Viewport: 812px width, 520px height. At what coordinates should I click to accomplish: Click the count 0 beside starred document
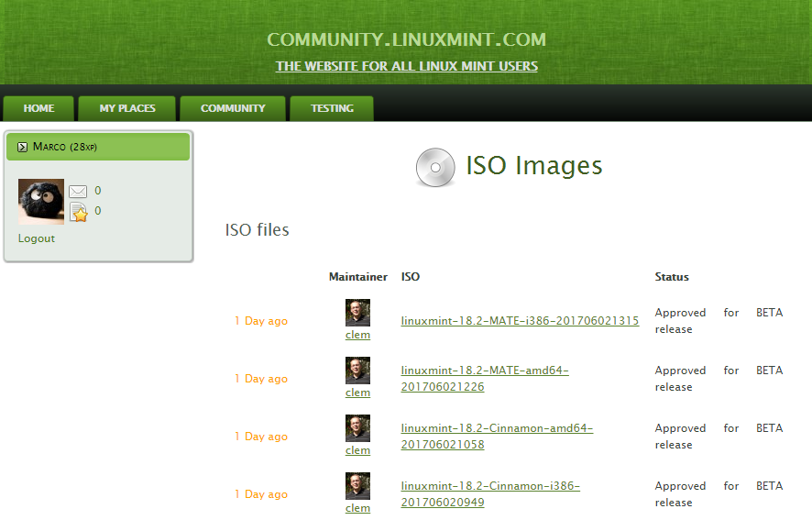98,211
